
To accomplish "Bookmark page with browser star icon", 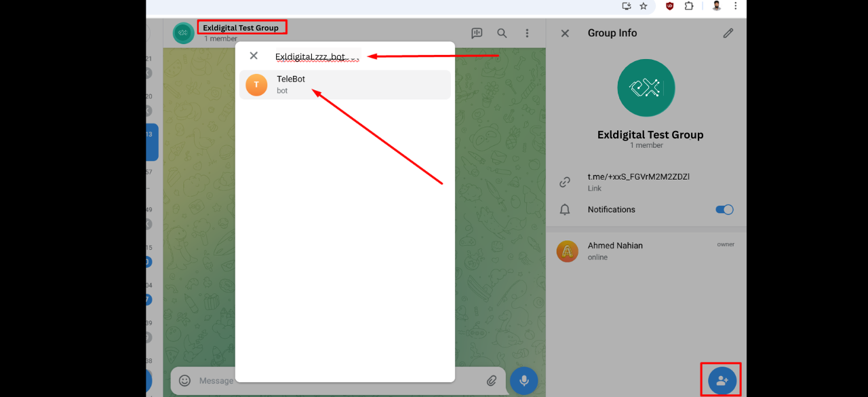I will (644, 5).
